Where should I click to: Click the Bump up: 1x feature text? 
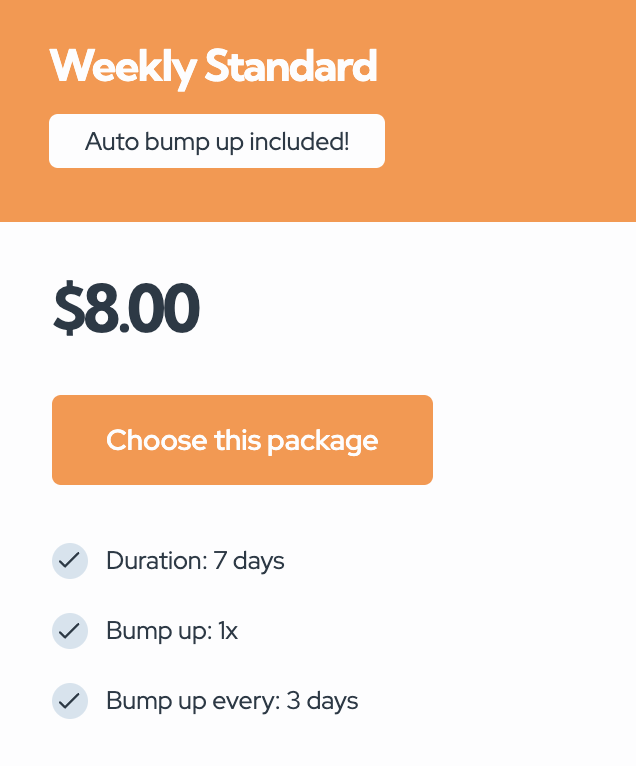point(172,631)
